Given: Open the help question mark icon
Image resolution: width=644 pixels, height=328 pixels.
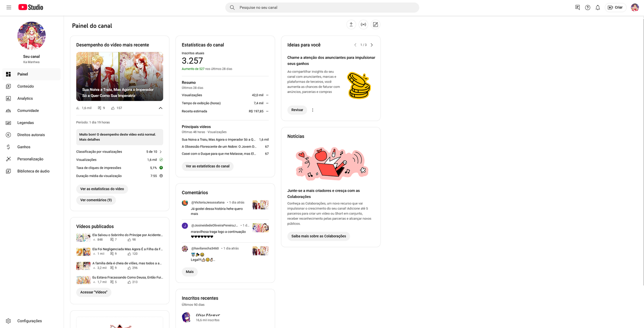Looking at the screenshot, I should click(x=588, y=7).
